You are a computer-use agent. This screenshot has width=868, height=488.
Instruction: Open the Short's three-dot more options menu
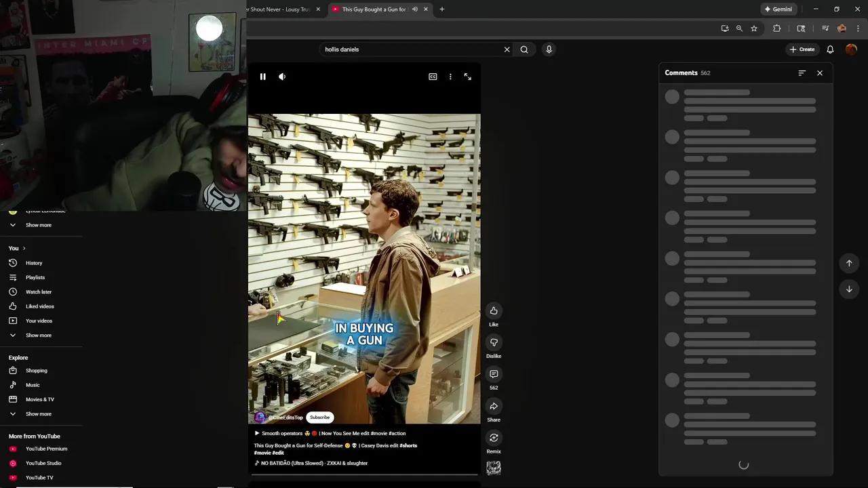(x=450, y=77)
